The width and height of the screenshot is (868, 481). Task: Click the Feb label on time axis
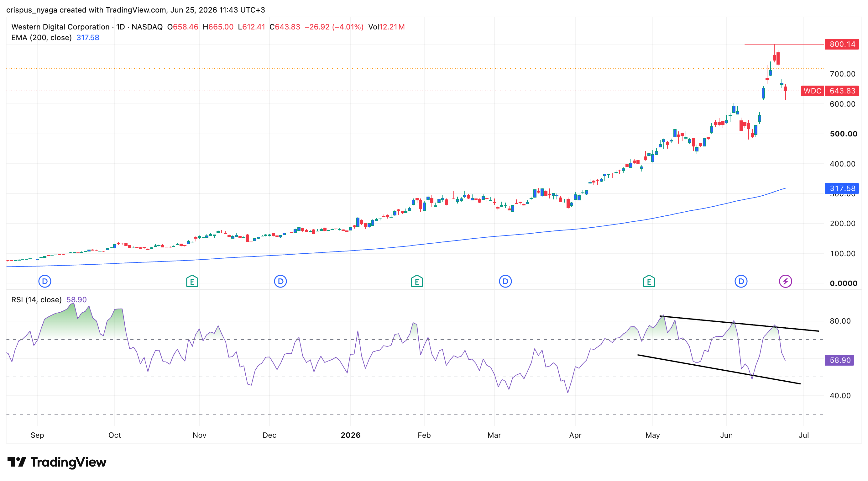coord(424,435)
